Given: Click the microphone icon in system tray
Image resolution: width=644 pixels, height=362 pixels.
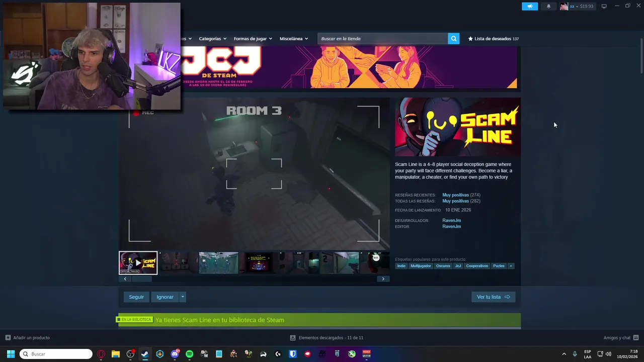Looking at the screenshot, I should click(575, 354).
